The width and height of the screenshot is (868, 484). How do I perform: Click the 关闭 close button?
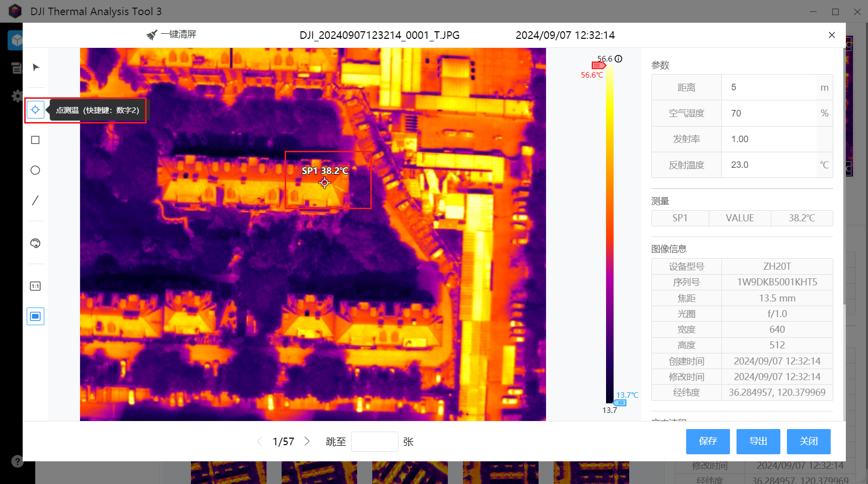pos(809,442)
